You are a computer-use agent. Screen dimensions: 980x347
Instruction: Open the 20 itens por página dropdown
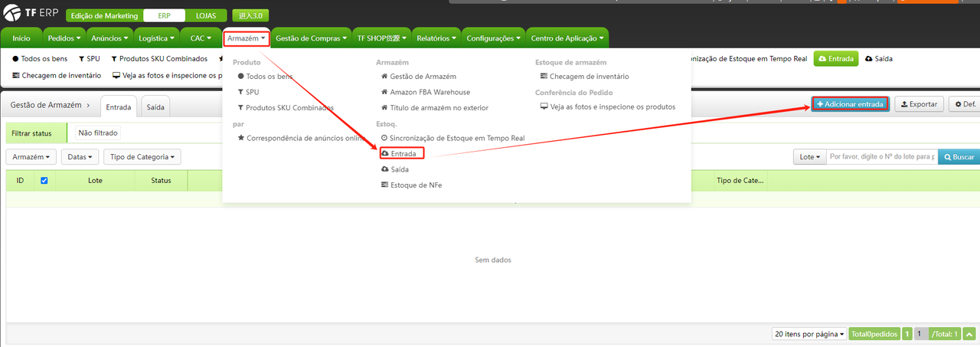(x=809, y=334)
